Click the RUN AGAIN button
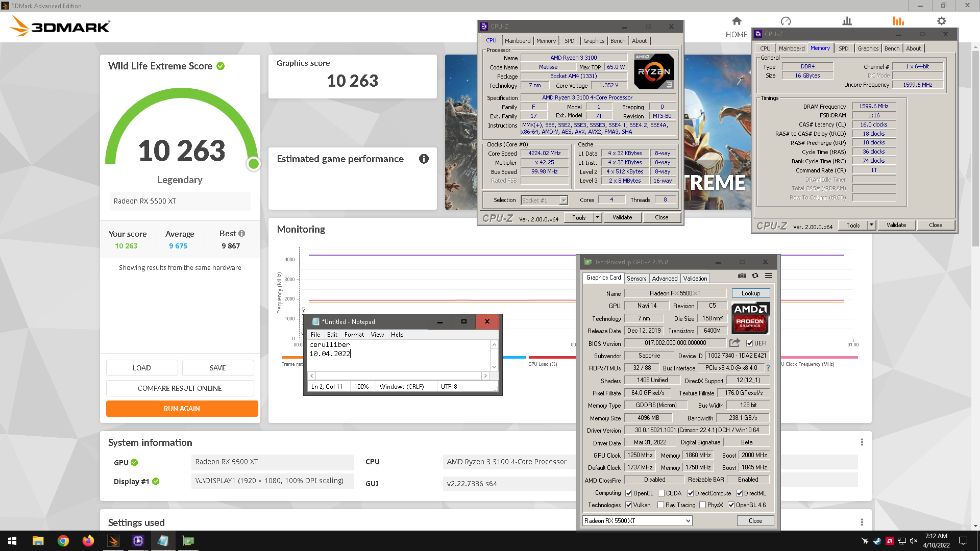Screen dimensions: 980x551 (182, 409)
